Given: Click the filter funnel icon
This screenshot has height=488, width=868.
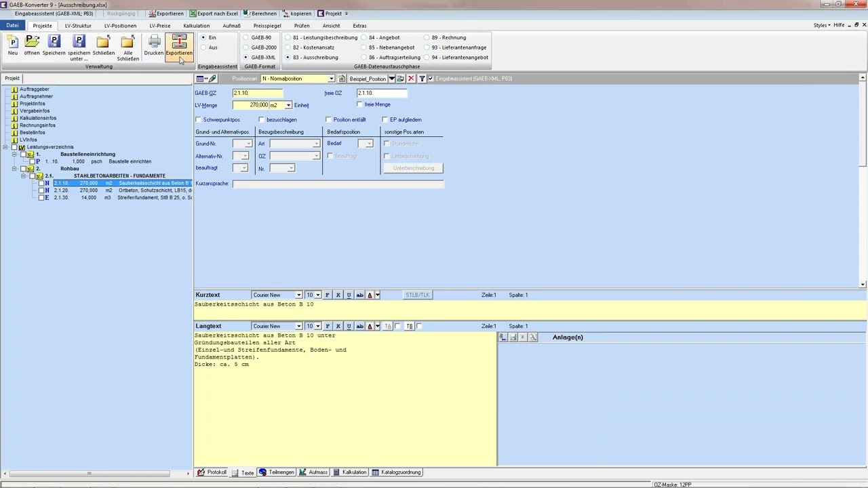Looking at the screenshot, I should 422,79.
